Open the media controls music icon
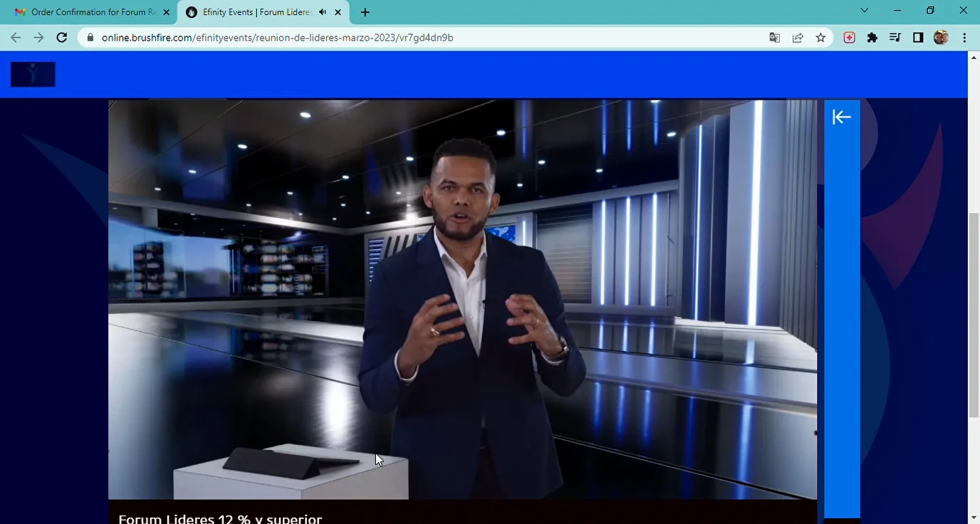The image size is (980, 524). tap(895, 38)
